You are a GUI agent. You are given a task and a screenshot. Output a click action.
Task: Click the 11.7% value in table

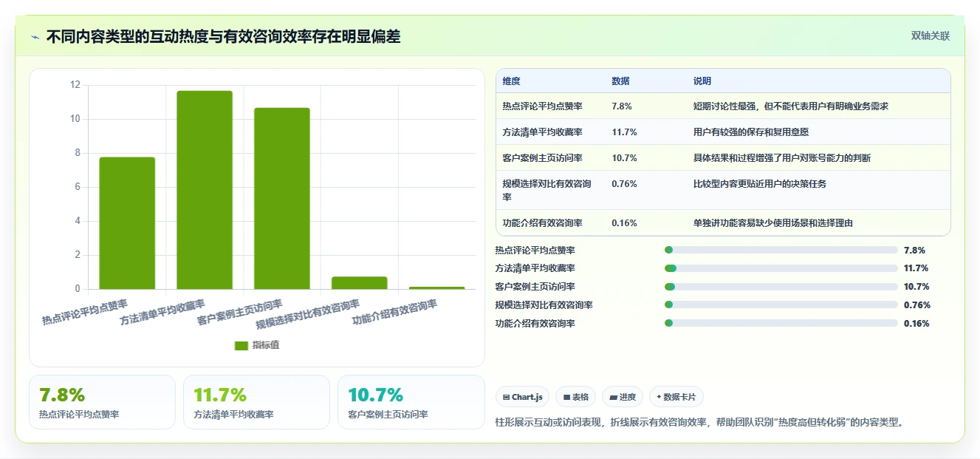624,132
